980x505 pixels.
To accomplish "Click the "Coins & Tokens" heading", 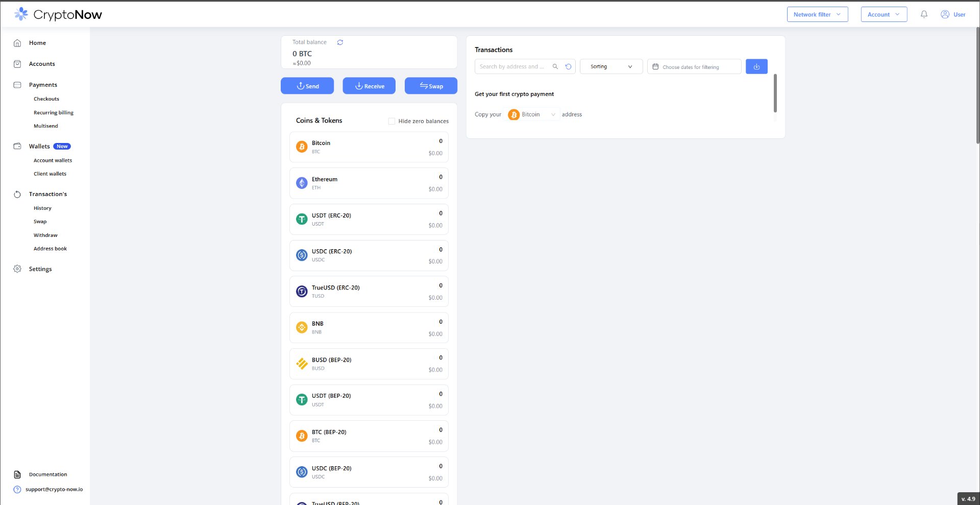I will pos(319,121).
